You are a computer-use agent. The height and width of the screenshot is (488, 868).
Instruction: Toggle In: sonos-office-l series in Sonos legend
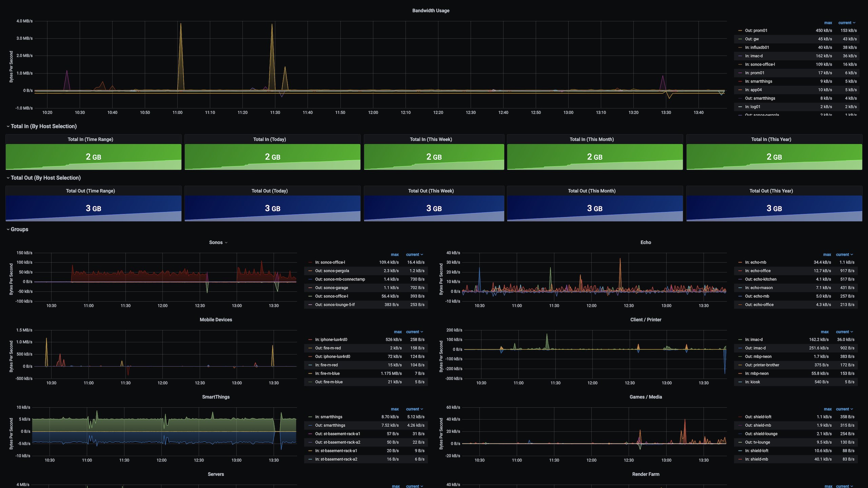tap(330, 262)
